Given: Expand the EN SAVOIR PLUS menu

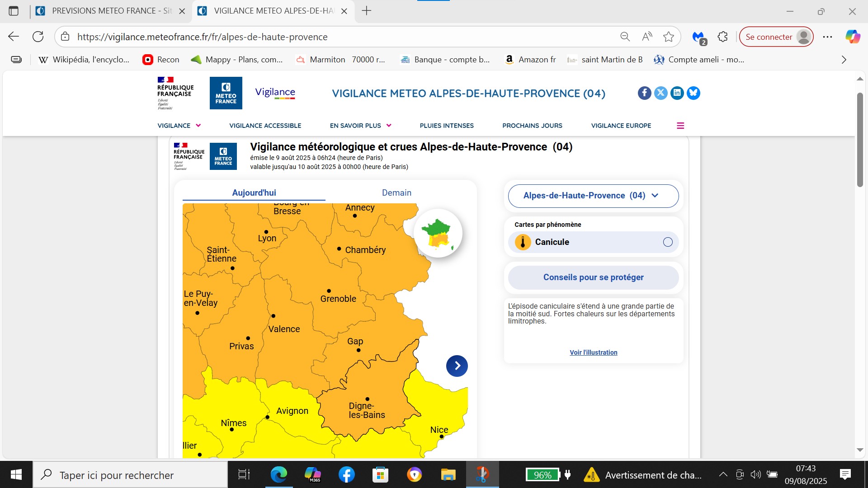Looking at the screenshot, I should tap(360, 126).
